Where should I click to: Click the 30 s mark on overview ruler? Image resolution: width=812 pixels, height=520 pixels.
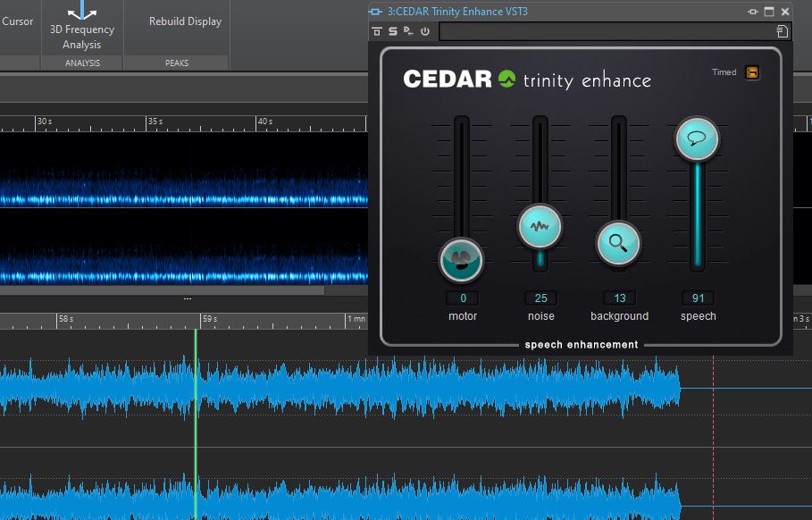pos(45,122)
